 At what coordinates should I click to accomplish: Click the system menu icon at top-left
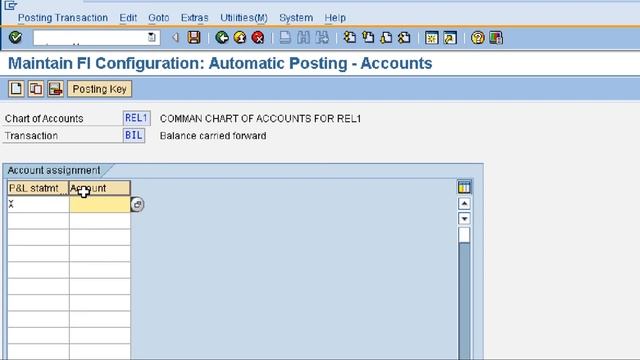11,5
